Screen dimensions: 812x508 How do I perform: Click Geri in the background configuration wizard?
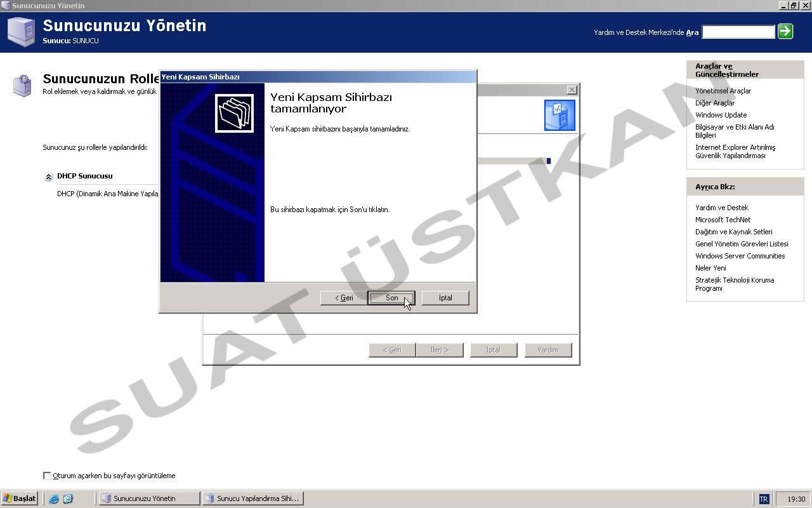click(392, 350)
